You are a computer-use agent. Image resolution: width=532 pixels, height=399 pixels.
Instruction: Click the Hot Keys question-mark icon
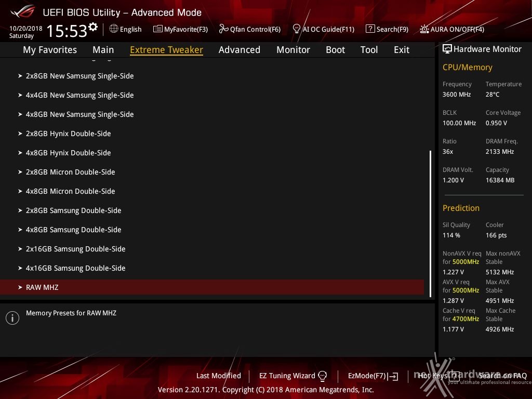[x=454, y=376]
